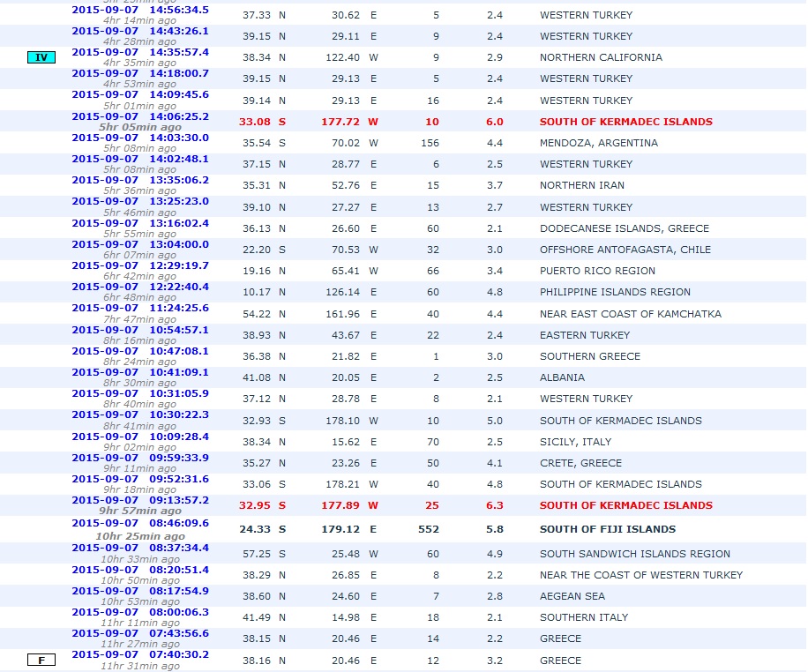The height and width of the screenshot is (672, 808).
Task: Open the 10:30:22.3 magnitude 5.0 event
Action: 140,414
